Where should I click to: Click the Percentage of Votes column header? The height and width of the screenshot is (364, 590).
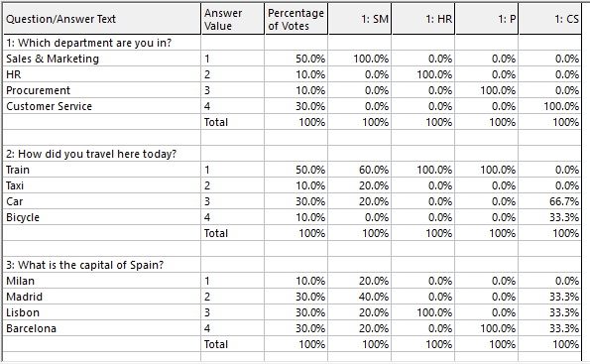click(x=296, y=19)
